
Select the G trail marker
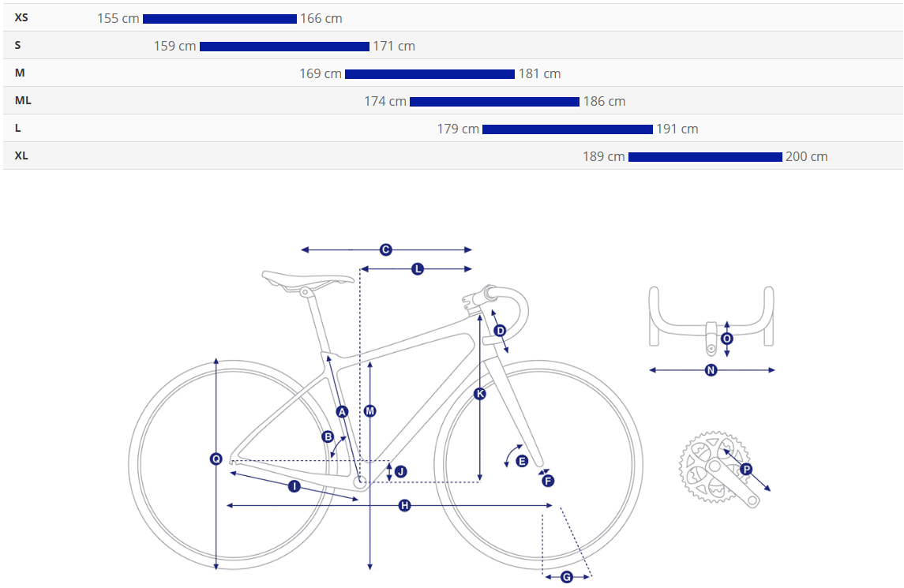566,577
